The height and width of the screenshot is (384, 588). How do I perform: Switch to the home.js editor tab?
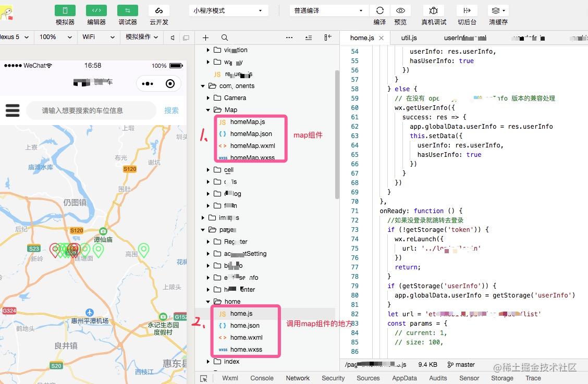[362, 38]
